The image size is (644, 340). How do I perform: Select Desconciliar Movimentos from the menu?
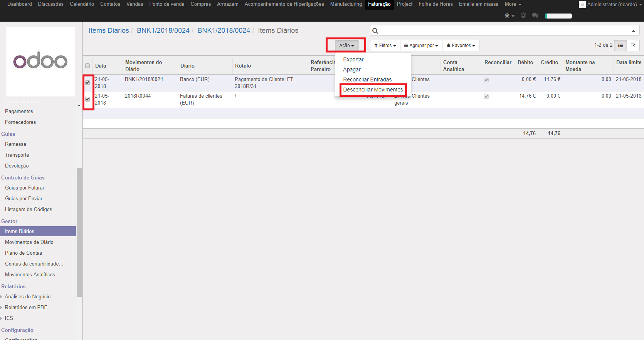[x=373, y=90]
